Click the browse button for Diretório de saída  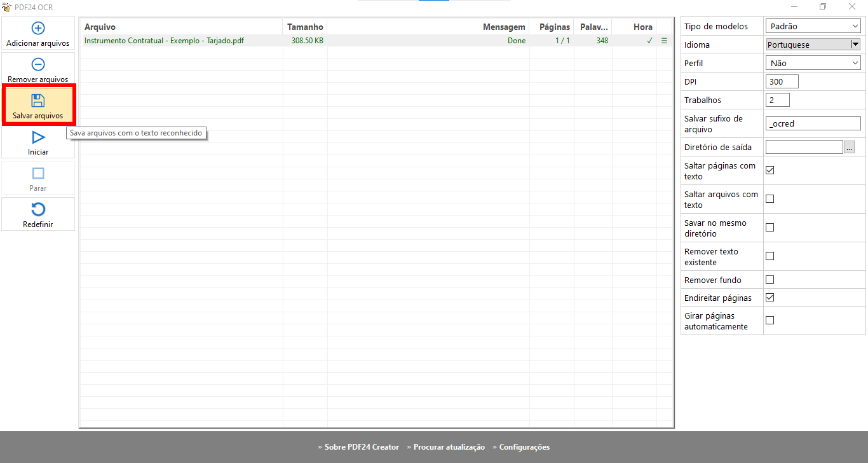[x=850, y=147]
